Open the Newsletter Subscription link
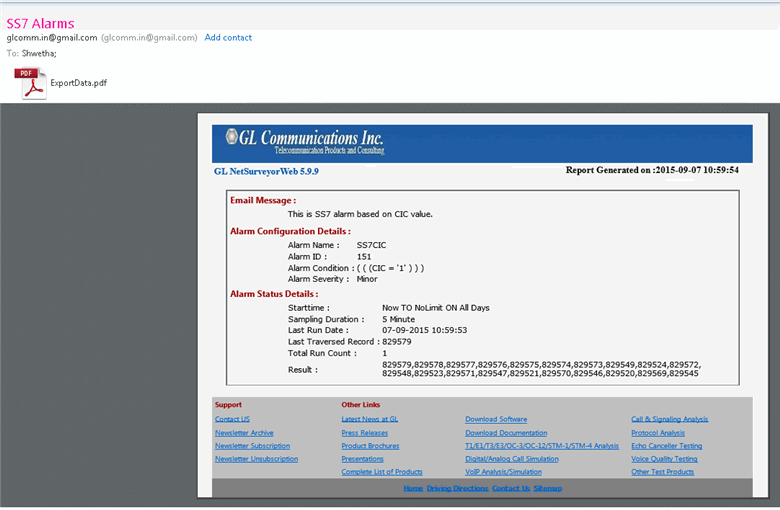 (252, 446)
